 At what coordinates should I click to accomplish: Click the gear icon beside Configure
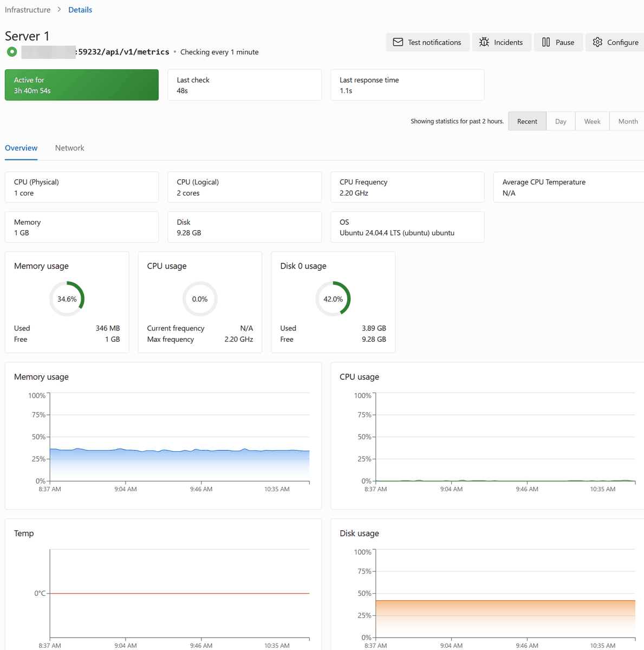pyautogui.click(x=597, y=42)
